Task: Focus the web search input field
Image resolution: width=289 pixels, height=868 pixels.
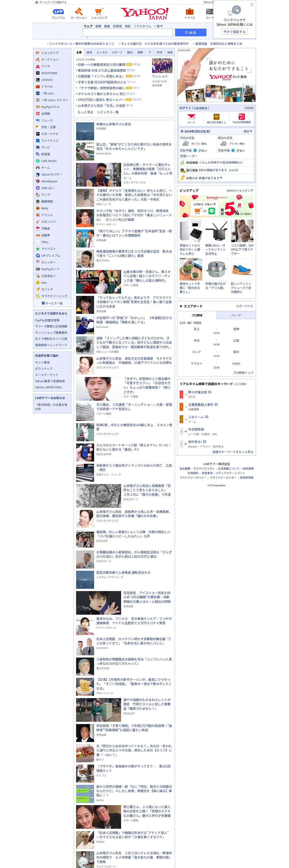Action: [128, 33]
